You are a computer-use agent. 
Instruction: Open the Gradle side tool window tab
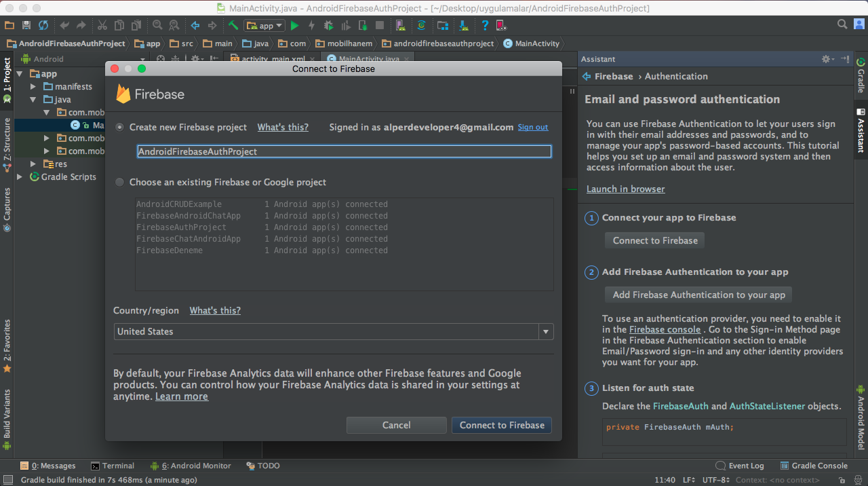pyautogui.click(x=861, y=75)
